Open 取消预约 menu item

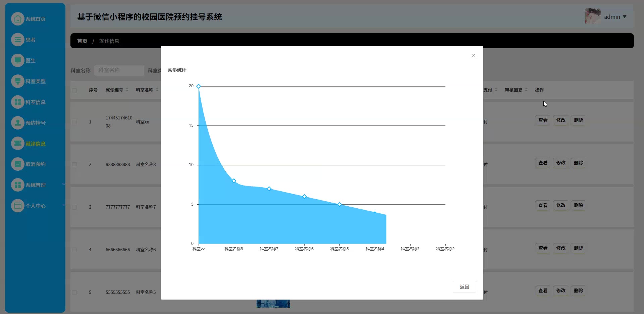tap(36, 164)
